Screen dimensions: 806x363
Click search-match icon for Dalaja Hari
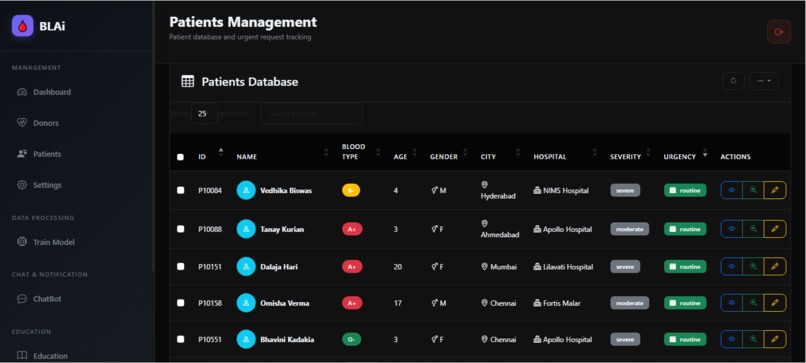(x=753, y=266)
